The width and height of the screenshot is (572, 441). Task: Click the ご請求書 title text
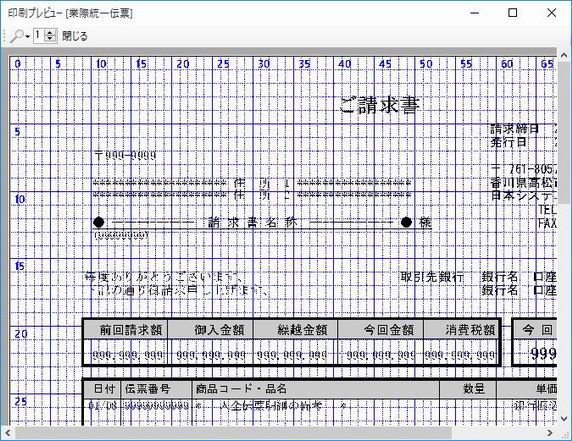pos(380,105)
